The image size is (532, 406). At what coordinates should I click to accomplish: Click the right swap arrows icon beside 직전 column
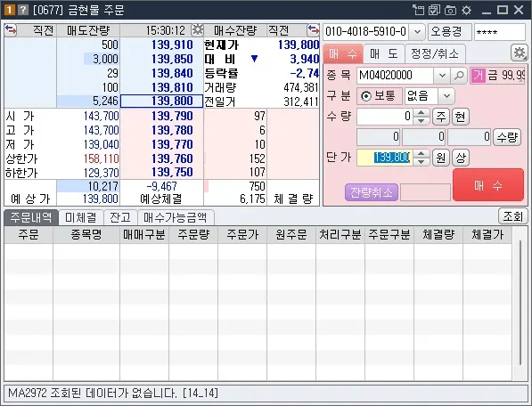[x=313, y=29]
